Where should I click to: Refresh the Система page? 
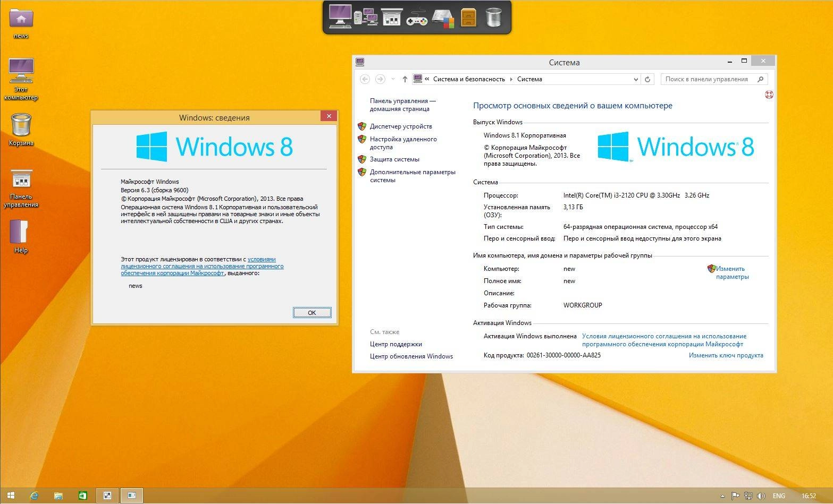(647, 79)
